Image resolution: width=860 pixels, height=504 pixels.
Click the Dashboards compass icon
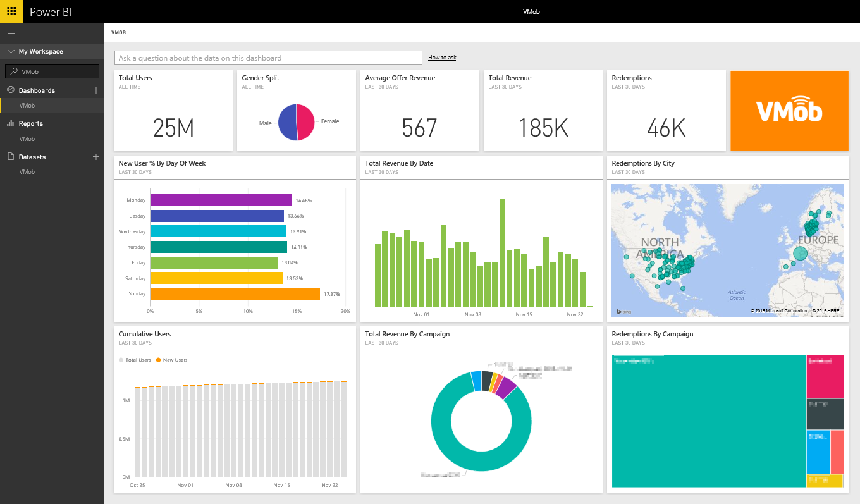pos(11,90)
